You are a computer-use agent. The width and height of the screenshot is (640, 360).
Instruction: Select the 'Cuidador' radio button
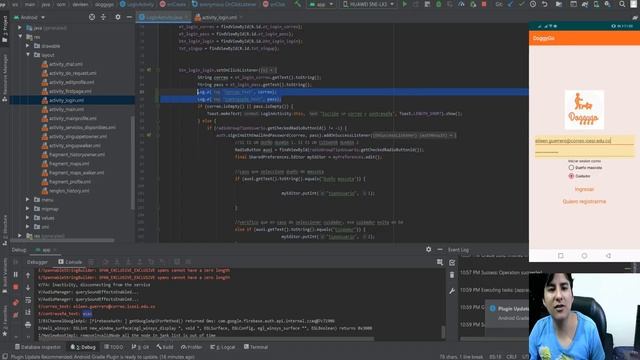571,176
